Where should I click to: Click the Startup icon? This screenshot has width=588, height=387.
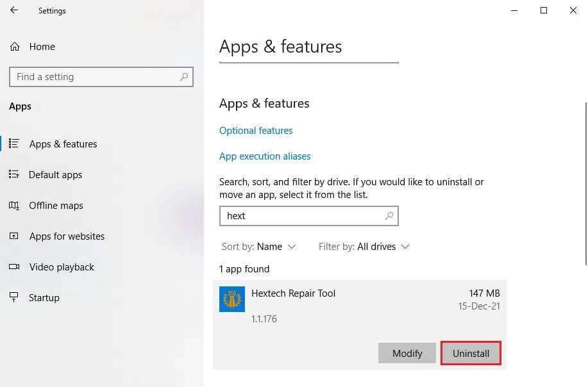click(14, 297)
